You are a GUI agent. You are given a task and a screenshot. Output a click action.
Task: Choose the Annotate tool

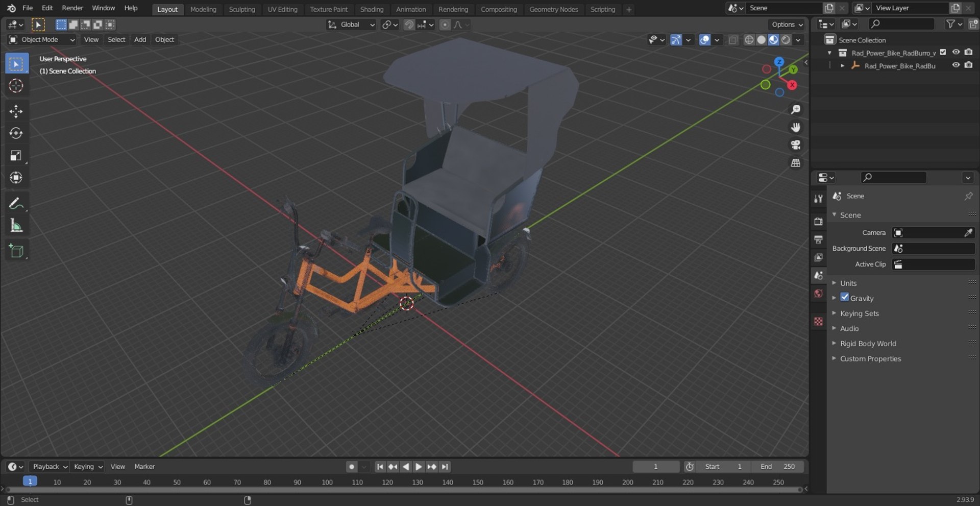click(x=16, y=204)
